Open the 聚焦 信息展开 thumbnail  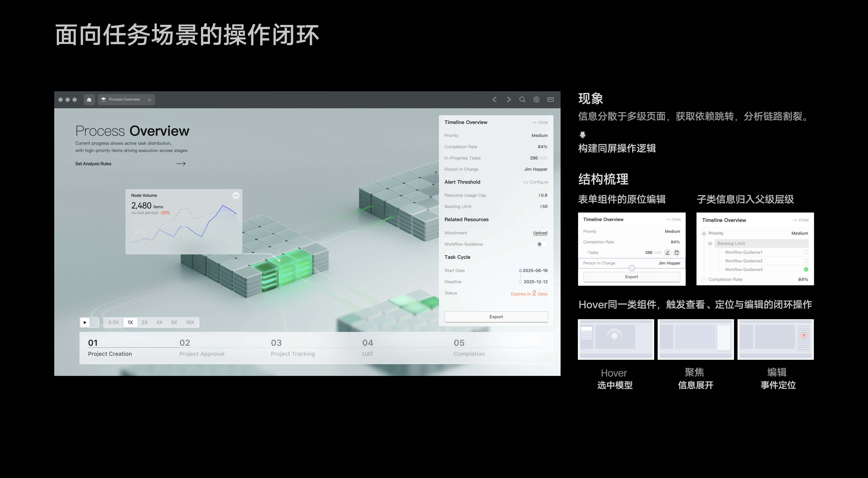696,340
